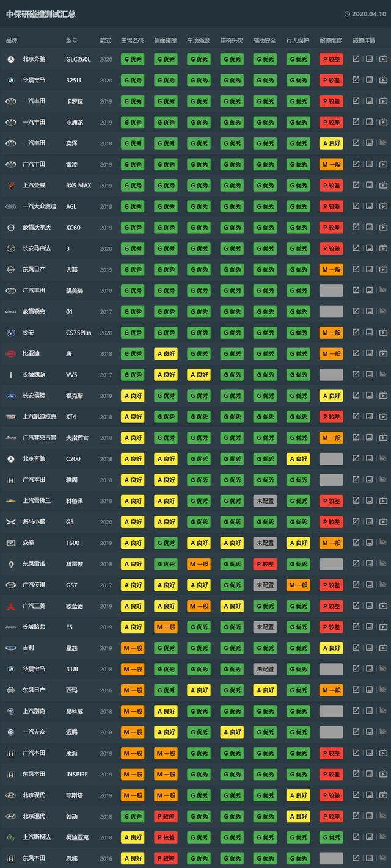This screenshot has height=868, width=391.
Task: Play the crash video for CS75Plus
Action: pyautogui.click(x=383, y=333)
